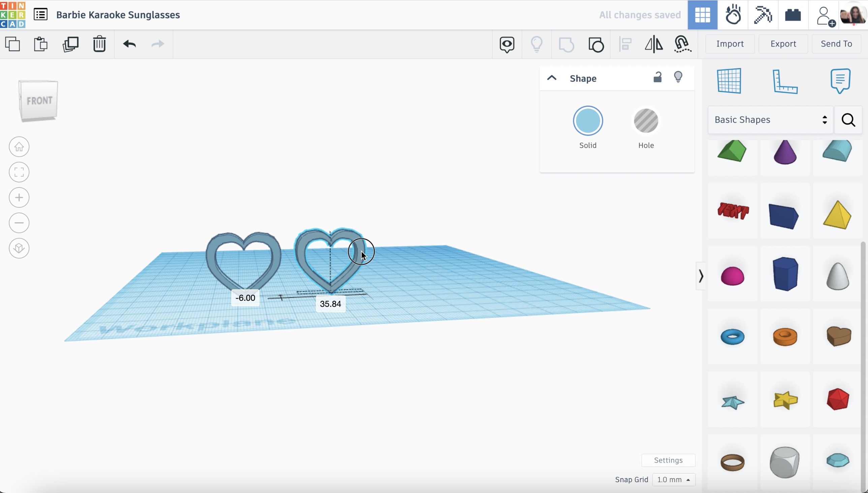The image size is (868, 493).
Task: Open the Tinkercad design menu
Action: (40, 14)
